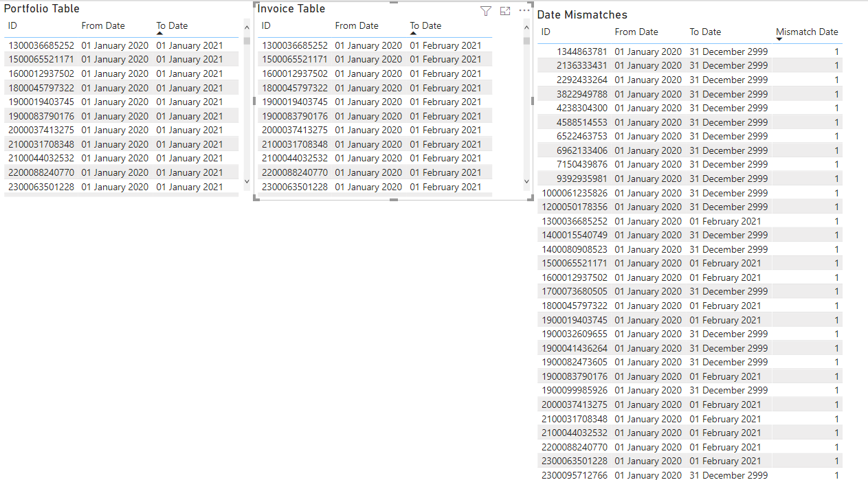The height and width of the screenshot is (480, 868).
Task: Click ID 1900099985926 in Date Mismatches
Action: [x=575, y=390]
